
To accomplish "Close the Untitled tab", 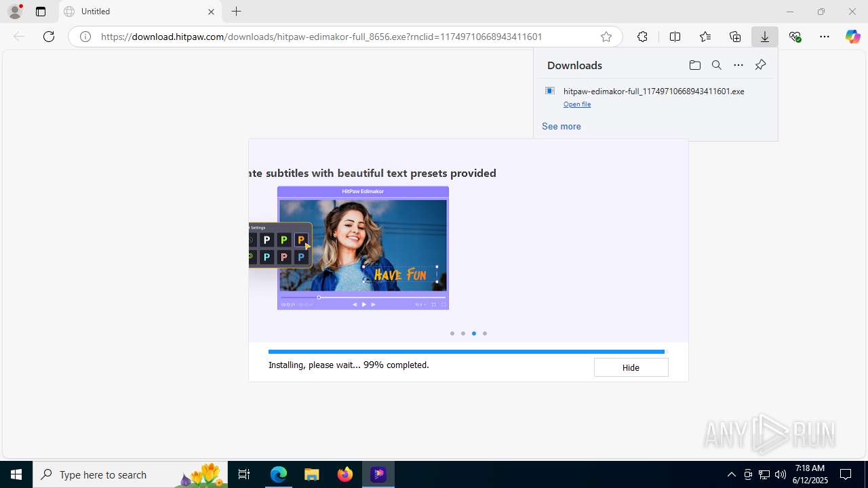I will pos(211,12).
